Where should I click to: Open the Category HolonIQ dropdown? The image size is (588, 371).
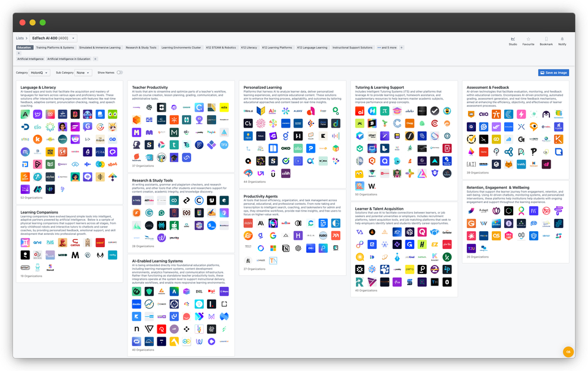pos(40,72)
